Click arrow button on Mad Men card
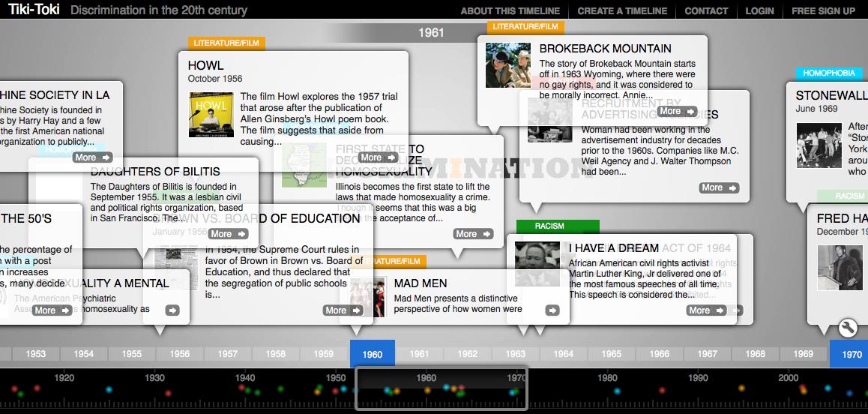868x414 pixels. [552, 310]
